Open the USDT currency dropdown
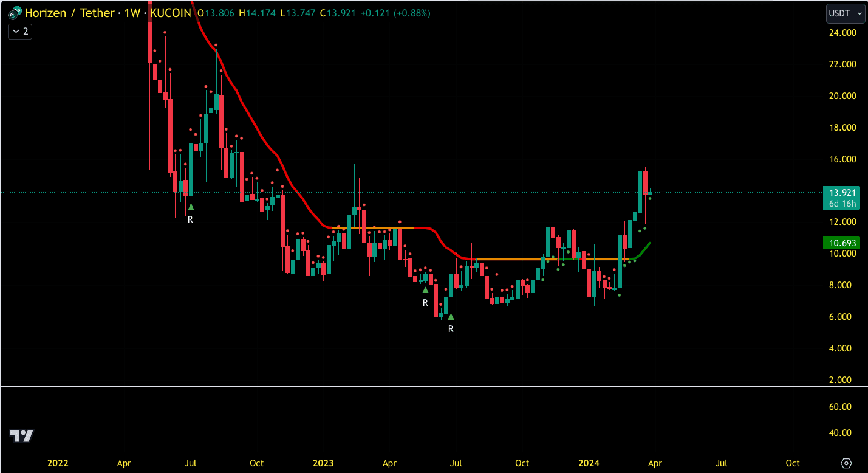This screenshot has height=473, width=868. [846, 13]
